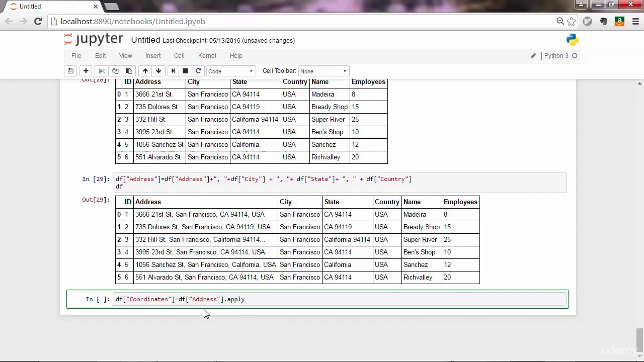
Task: Open the Edit menu
Action: (101, 56)
